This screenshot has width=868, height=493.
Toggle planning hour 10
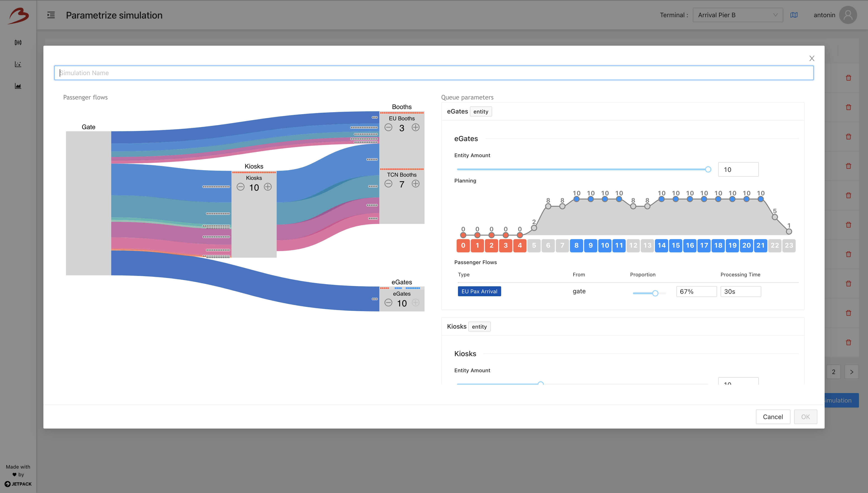click(605, 246)
